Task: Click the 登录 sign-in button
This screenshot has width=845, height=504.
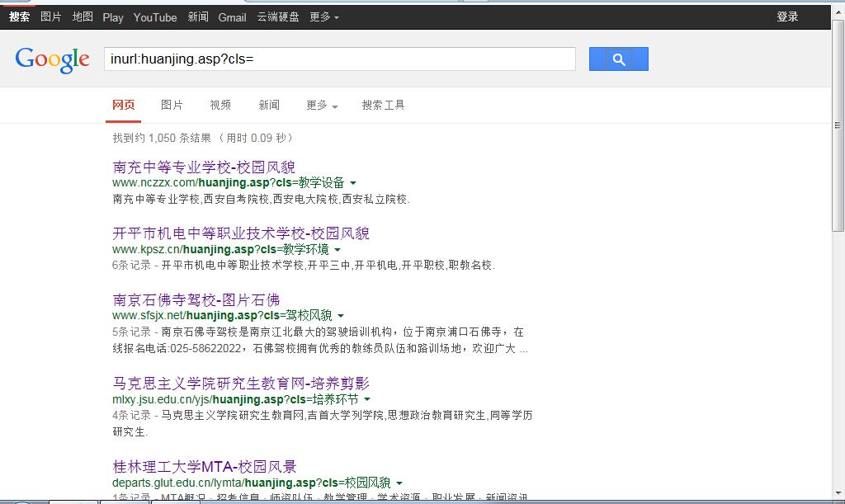Action: 787,16
